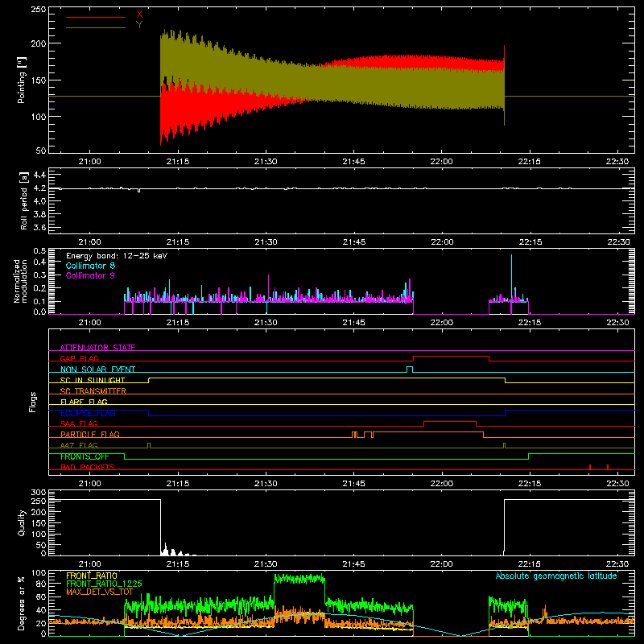
Task: Click the red X legend line
Action: tap(96, 17)
